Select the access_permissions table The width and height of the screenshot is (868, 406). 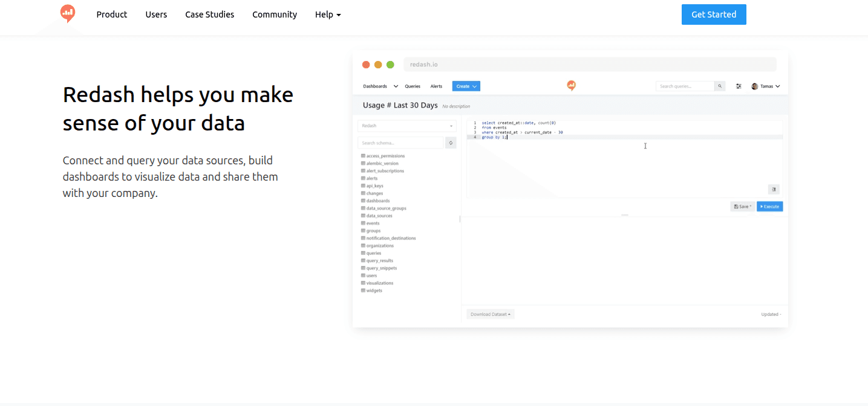[x=385, y=156]
